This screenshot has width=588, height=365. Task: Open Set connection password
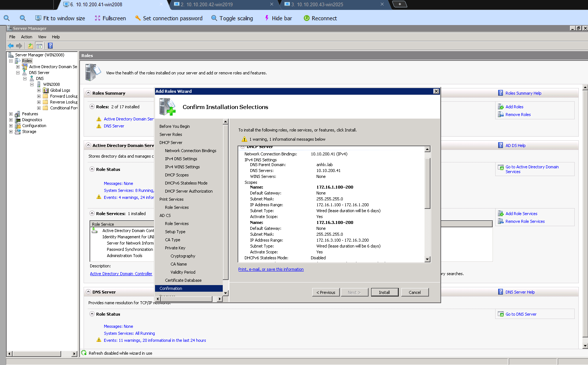tap(169, 18)
